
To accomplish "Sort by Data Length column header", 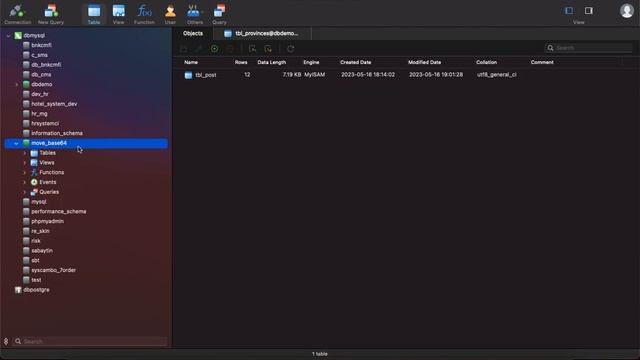I will (x=271, y=62).
